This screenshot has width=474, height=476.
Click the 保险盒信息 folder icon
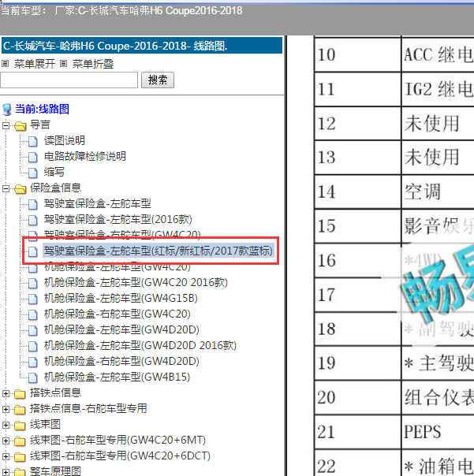[x=20, y=189]
